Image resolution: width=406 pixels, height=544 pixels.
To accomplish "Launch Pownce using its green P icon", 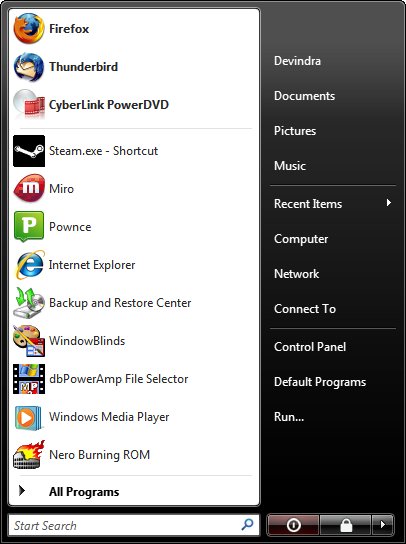I will (29, 227).
